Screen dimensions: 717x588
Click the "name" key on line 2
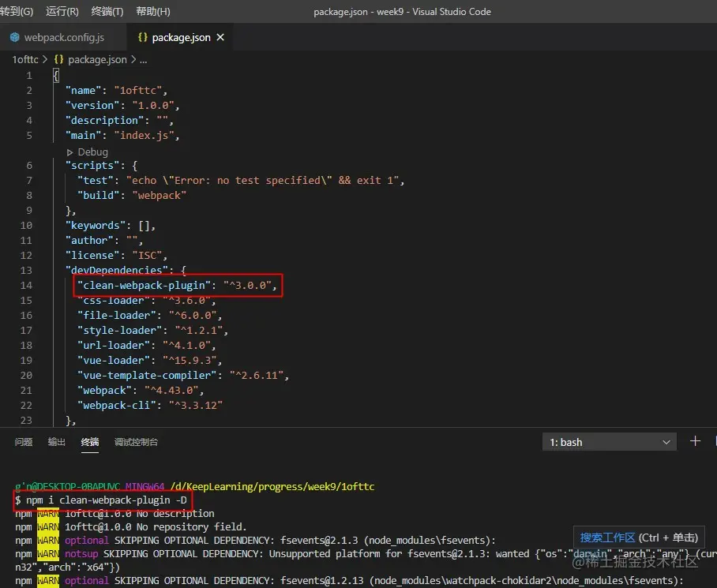pyautogui.click(x=83, y=91)
